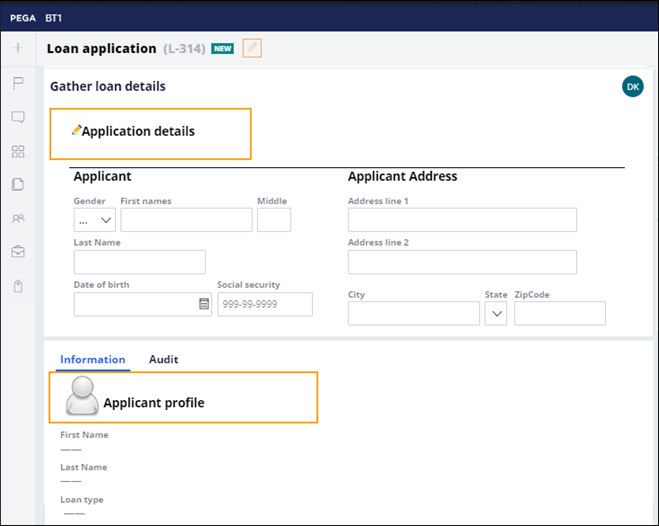The width and height of the screenshot is (659, 526).
Task: Open the documents icon in left sidebar
Action: tap(18, 184)
